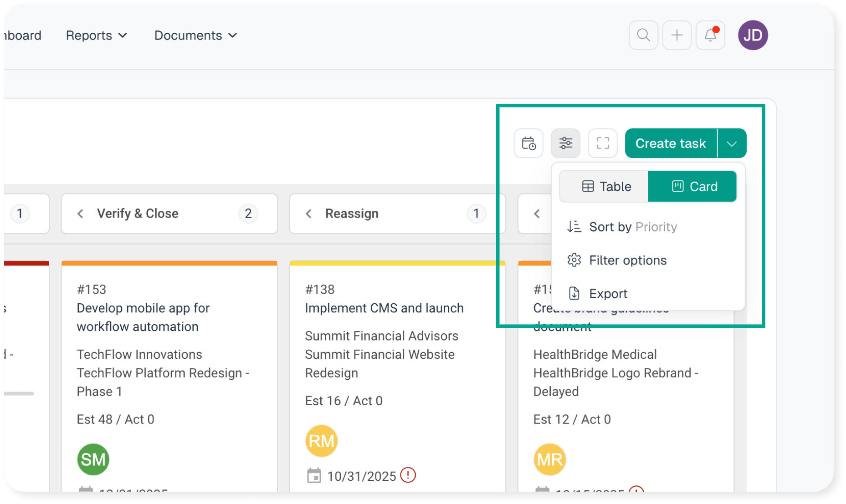This screenshot has height=504, width=846.
Task: Open Create task dropdown arrow
Action: pyautogui.click(x=732, y=143)
